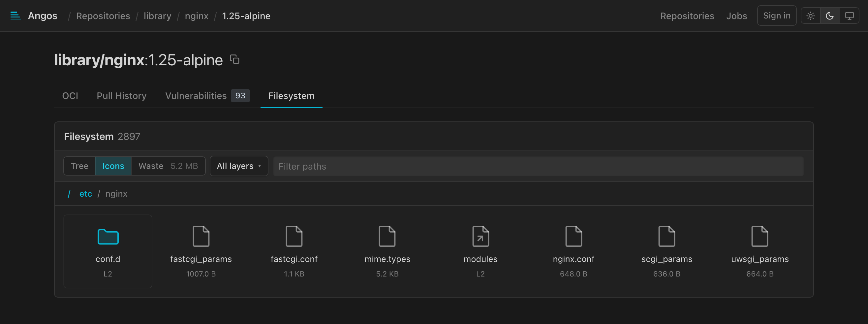Image resolution: width=868 pixels, height=324 pixels.
Task: Click the Angos logo icon
Action: (x=15, y=16)
